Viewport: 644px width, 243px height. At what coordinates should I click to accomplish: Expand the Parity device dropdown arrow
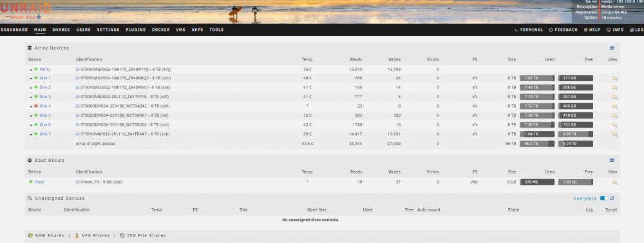tap(31, 70)
